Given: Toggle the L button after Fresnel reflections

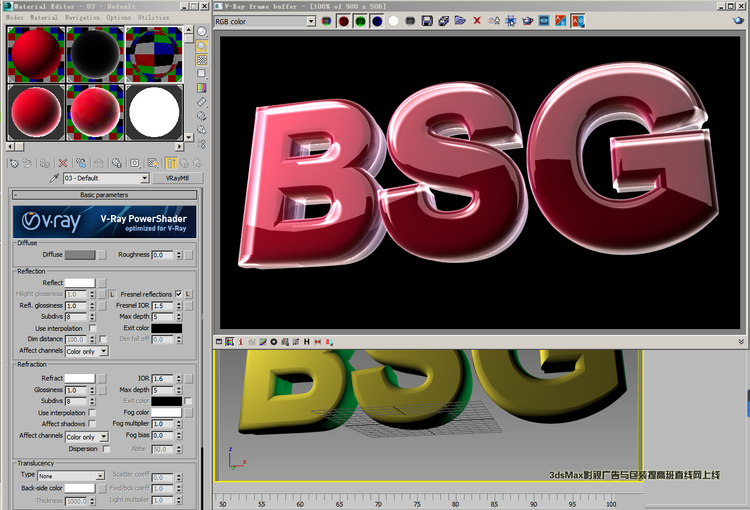Looking at the screenshot, I should click(188, 294).
